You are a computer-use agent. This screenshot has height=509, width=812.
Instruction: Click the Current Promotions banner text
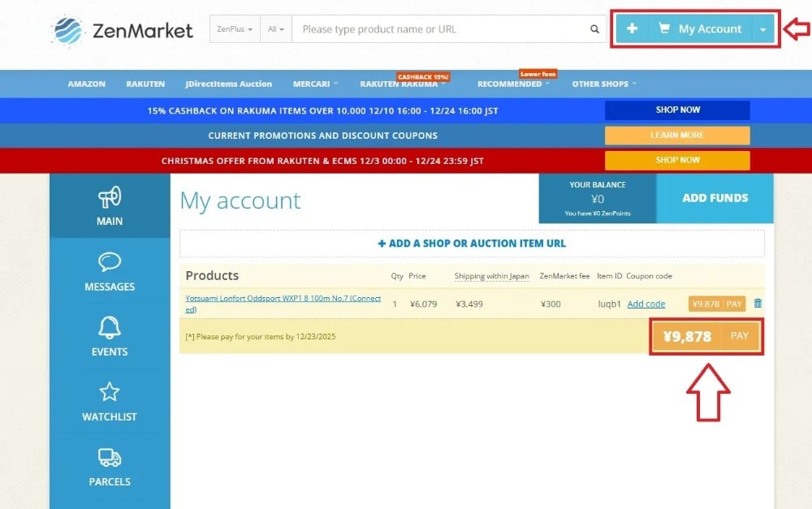[322, 136]
